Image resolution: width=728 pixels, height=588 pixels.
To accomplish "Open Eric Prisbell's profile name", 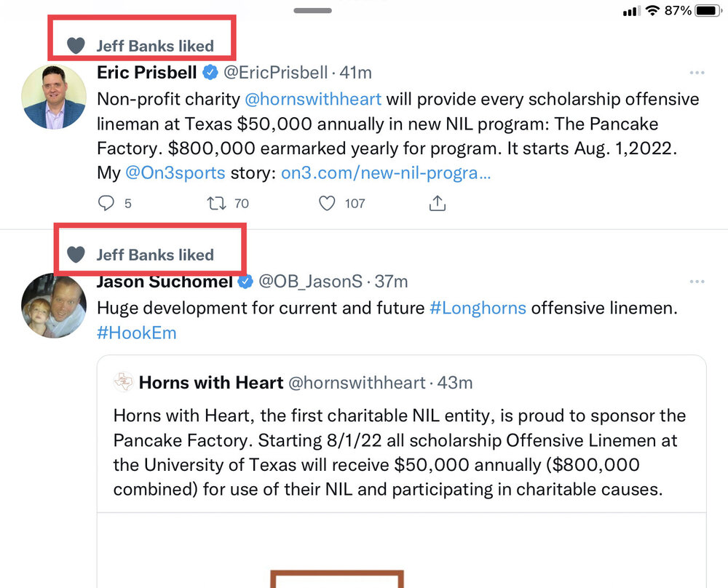I will coord(147,73).
